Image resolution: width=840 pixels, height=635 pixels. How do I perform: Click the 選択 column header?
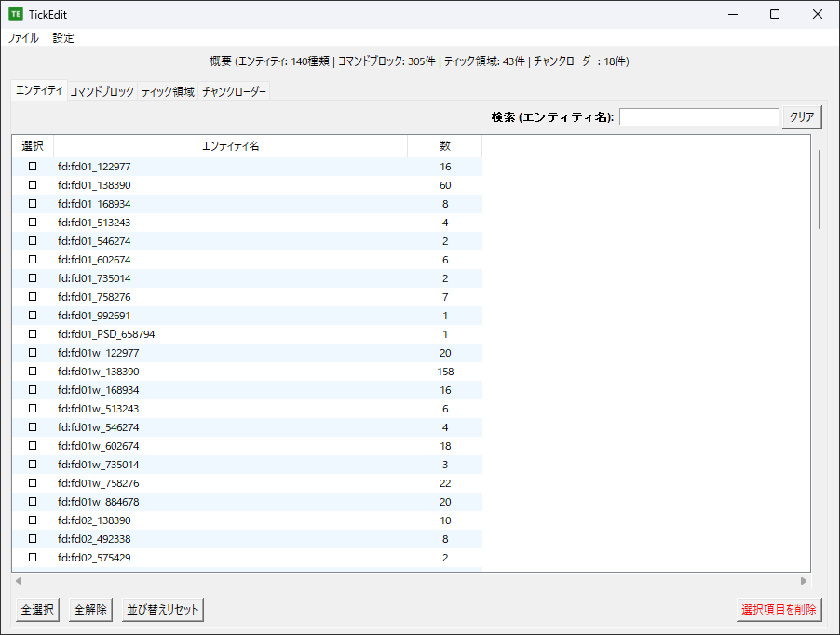pyautogui.click(x=33, y=146)
